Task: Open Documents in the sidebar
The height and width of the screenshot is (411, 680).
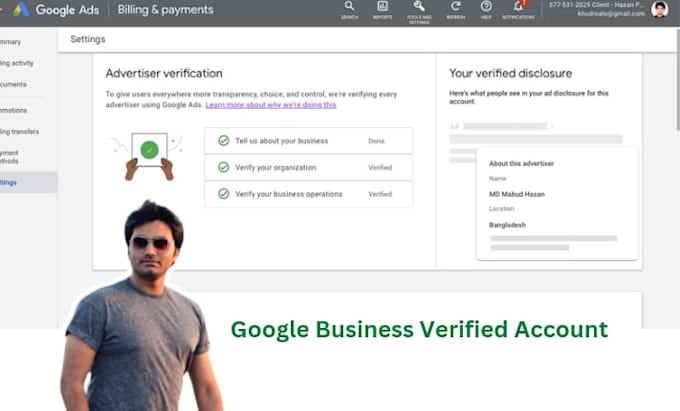Action: [13, 84]
